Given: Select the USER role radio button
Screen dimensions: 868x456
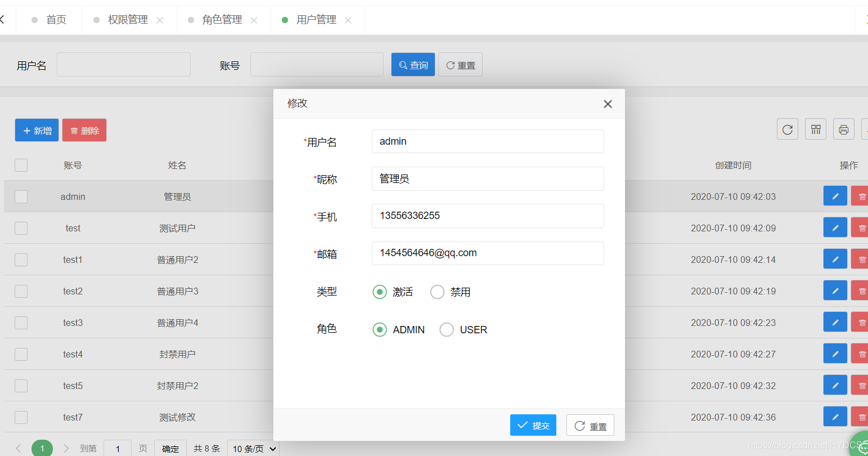Looking at the screenshot, I should coord(446,329).
